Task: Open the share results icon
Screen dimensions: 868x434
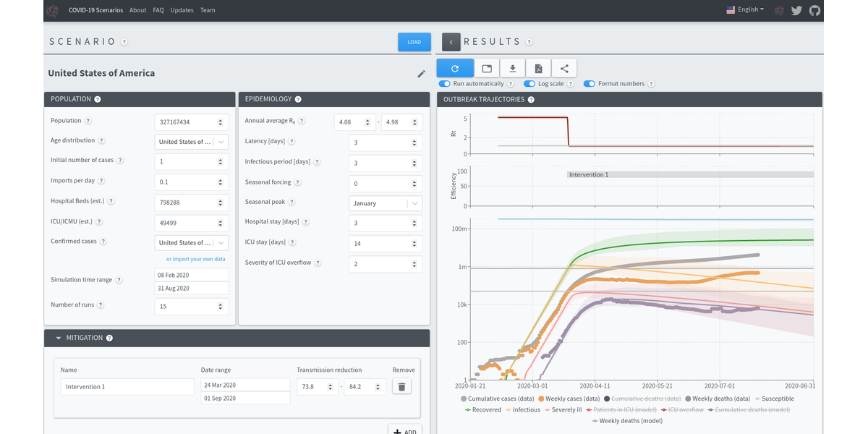Action: tap(564, 69)
